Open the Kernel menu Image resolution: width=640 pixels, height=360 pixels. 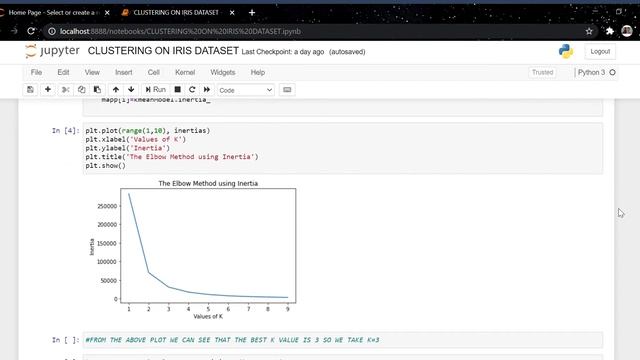point(185,72)
